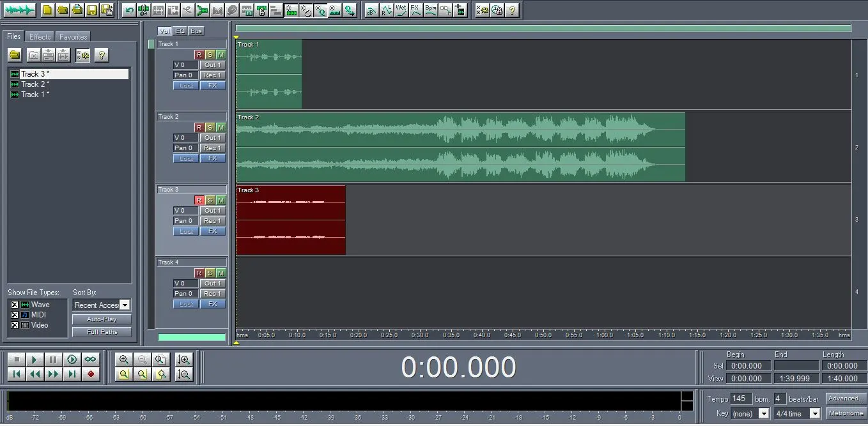Uncheck the MIDI file type checkbox
The width and height of the screenshot is (868, 426).
pos(15,315)
